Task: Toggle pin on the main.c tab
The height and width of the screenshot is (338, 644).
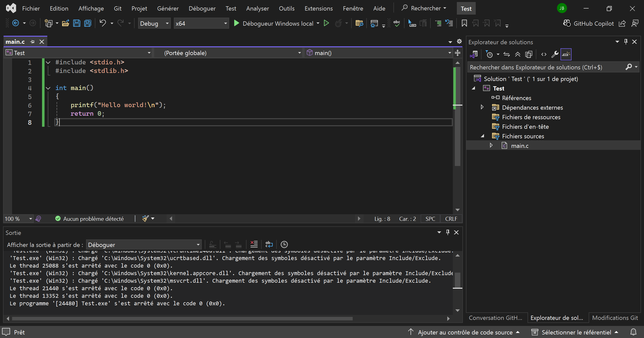Action: (x=32, y=42)
